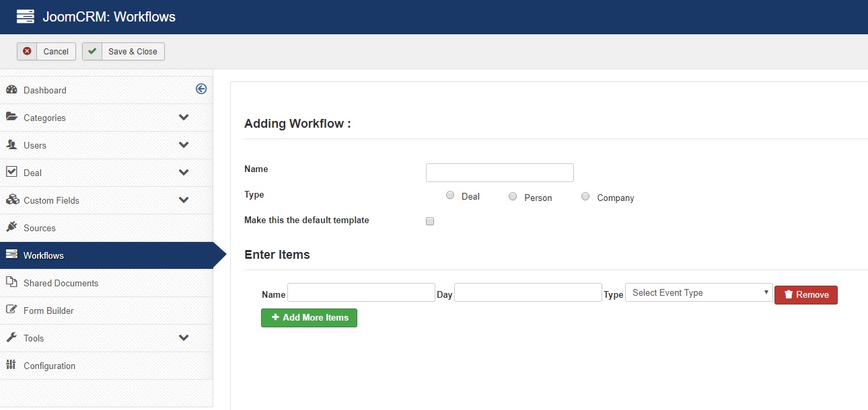This screenshot has height=410, width=868.
Task: Expand the Categories submenu chevron
Action: click(x=184, y=118)
